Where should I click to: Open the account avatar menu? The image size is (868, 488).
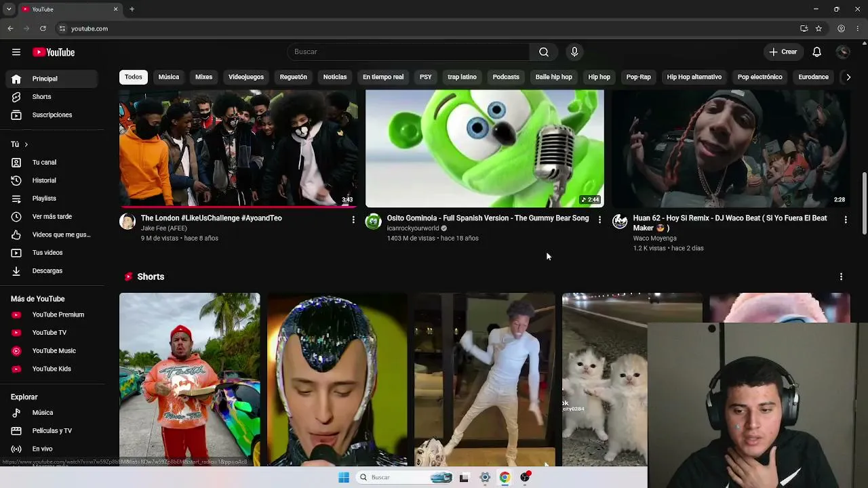point(844,52)
